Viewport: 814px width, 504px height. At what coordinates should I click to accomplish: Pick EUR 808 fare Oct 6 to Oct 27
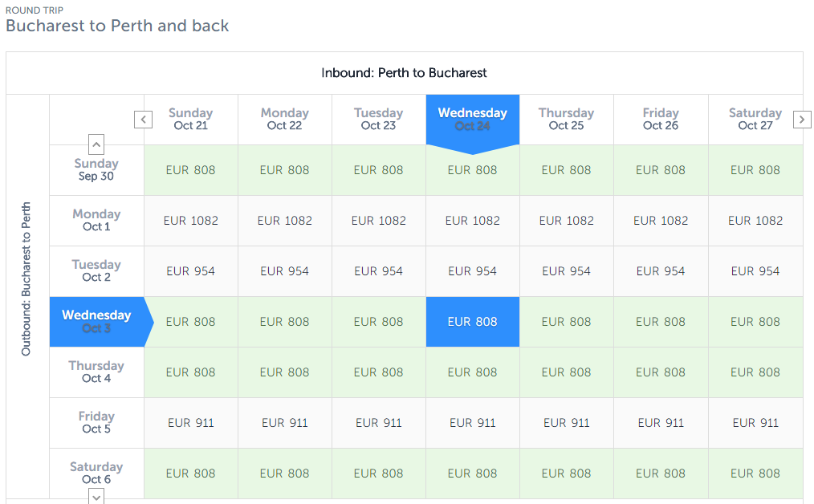[x=755, y=474]
